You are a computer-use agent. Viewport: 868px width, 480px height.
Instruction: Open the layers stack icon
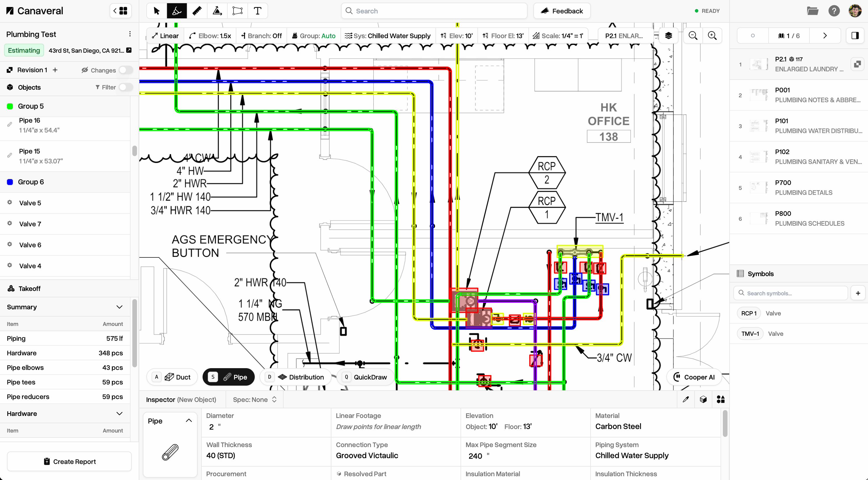point(669,35)
